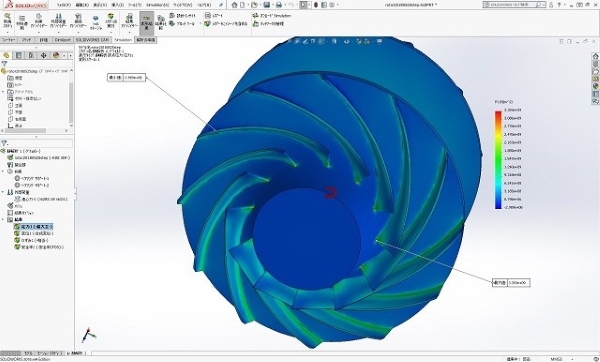Collapse the Results folder in the study tree
The width and height of the screenshot is (600, 362).
3,220
